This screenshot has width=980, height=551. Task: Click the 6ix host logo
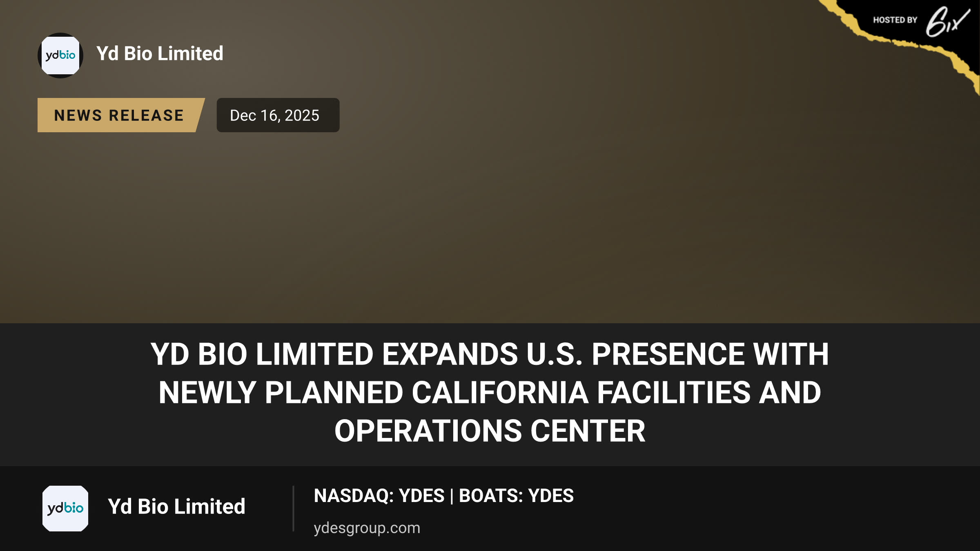[x=947, y=21]
